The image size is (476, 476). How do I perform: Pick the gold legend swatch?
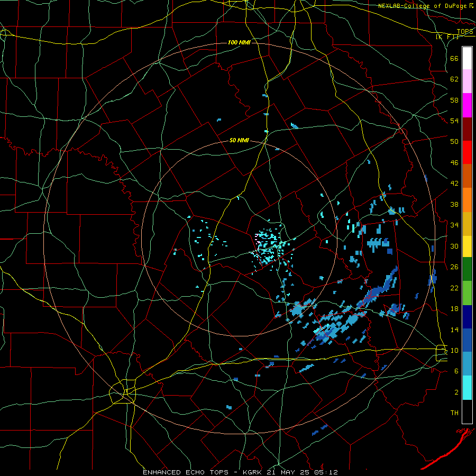(467, 224)
